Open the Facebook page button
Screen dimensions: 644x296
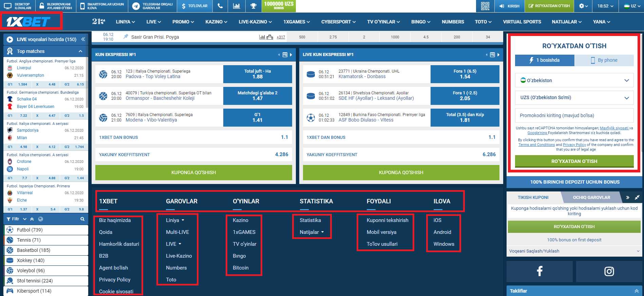[539, 271]
